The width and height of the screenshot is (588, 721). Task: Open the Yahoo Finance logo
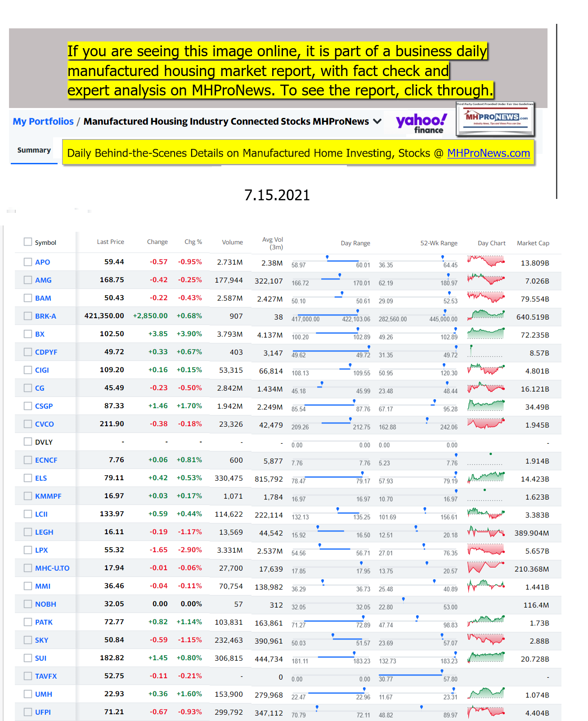tap(422, 123)
